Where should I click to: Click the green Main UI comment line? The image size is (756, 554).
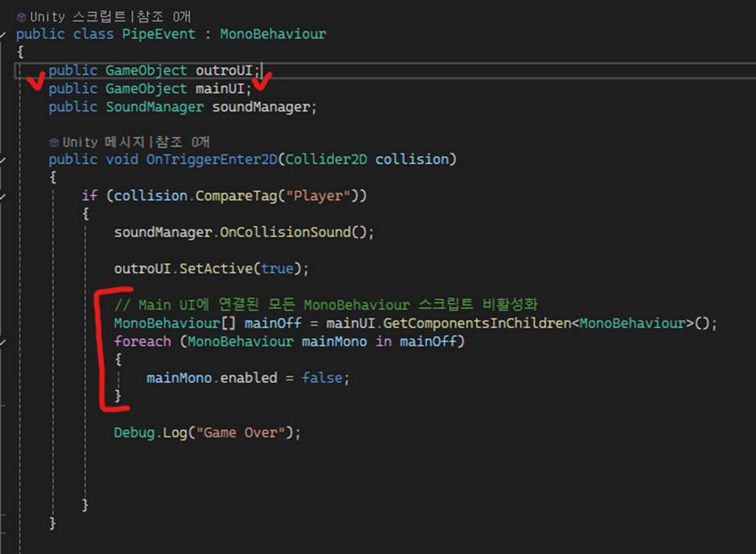click(326, 305)
